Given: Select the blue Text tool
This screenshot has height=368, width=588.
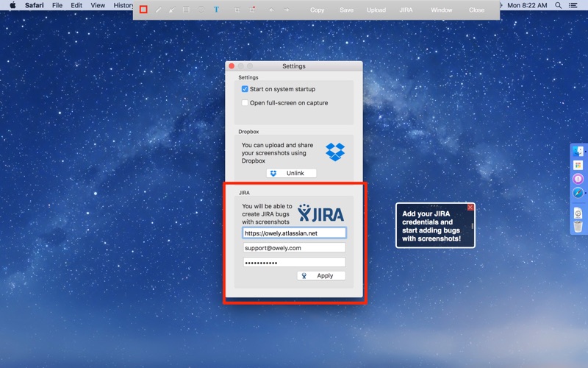Looking at the screenshot, I should tap(216, 10).
